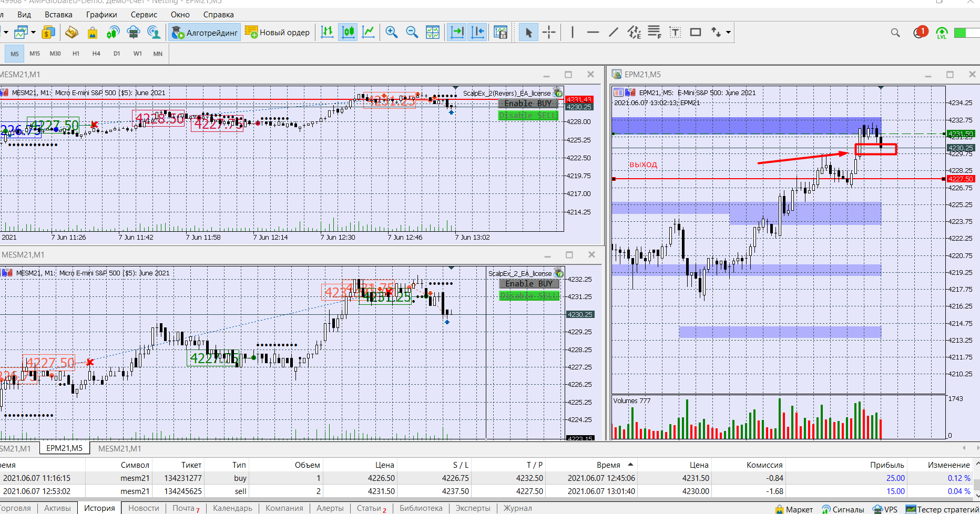Screen dimensions: 980x514
Task: Switch to M5 timeframe
Action: point(15,54)
